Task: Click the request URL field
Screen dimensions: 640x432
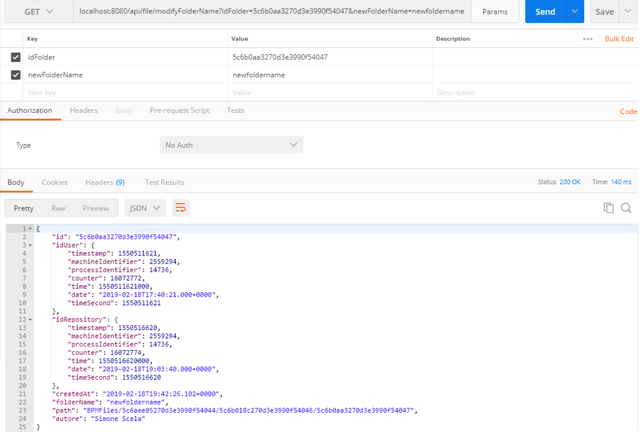Action: pyautogui.click(x=272, y=11)
